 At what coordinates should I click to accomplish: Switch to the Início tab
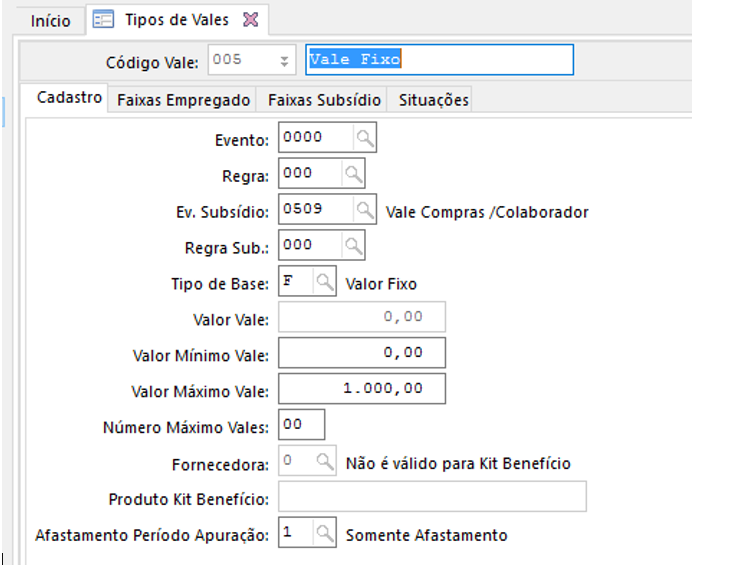tap(51, 21)
